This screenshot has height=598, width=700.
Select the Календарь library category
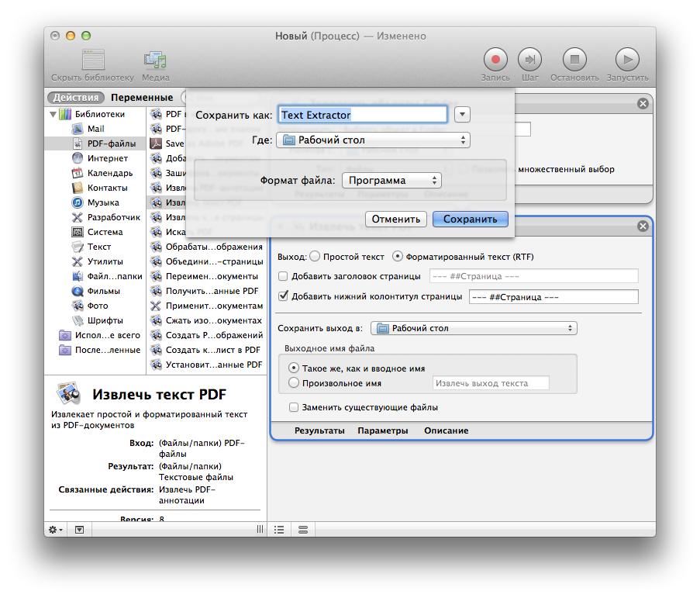pyautogui.click(x=109, y=173)
